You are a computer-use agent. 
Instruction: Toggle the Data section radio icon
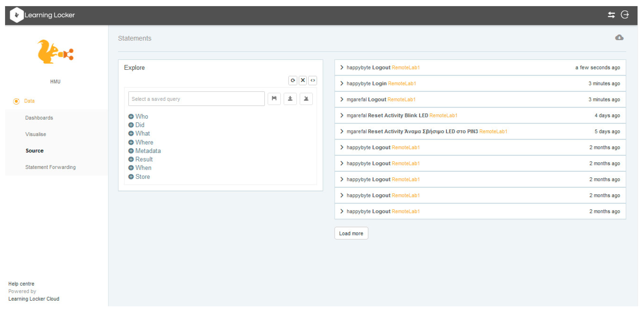click(x=16, y=101)
